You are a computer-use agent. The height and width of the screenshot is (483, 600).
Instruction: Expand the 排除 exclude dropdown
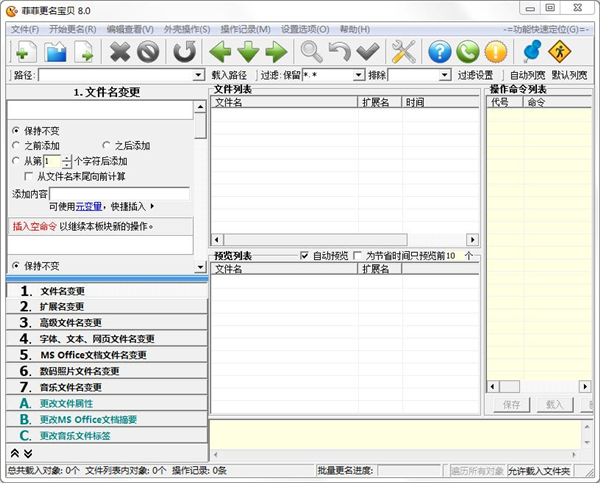pos(445,75)
